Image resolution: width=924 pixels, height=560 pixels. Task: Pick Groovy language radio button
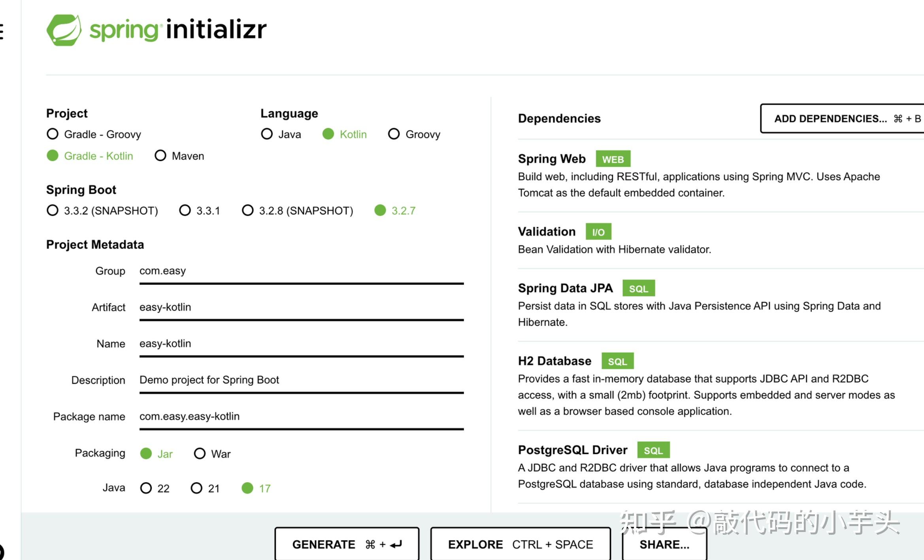(x=394, y=134)
